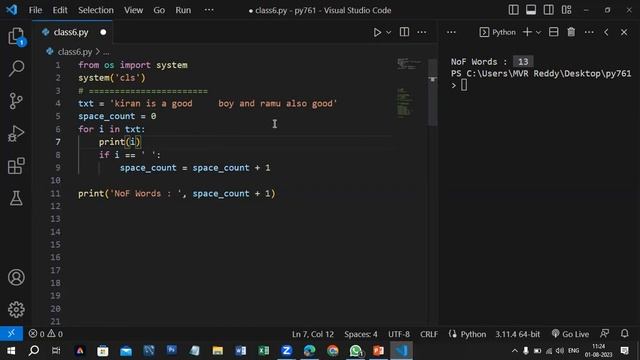This screenshot has height=360, width=640.
Task: Open Word from the taskbar
Action: click(240, 351)
